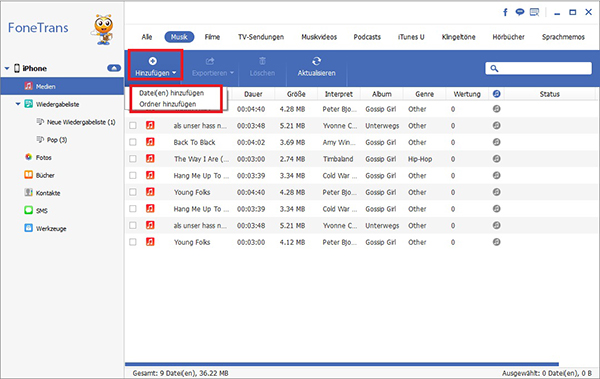This screenshot has width=600, height=379.
Task: Open the Hinzufügen dropdown arrow
Action: (x=174, y=73)
